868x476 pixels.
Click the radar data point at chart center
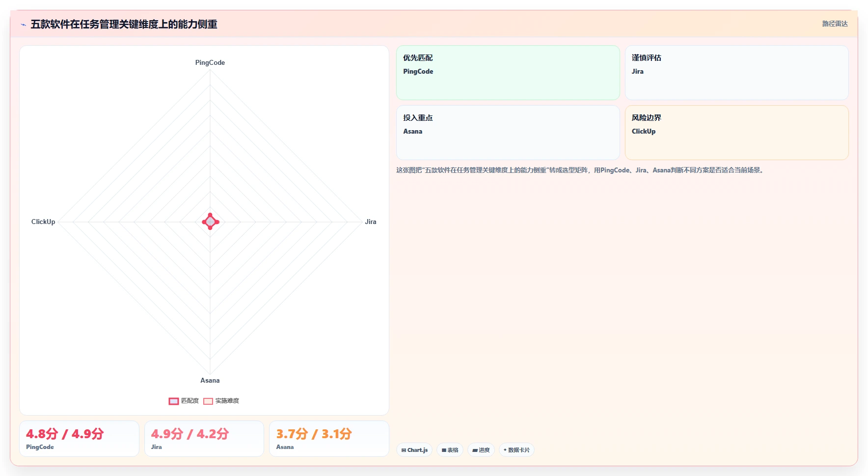(210, 222)
